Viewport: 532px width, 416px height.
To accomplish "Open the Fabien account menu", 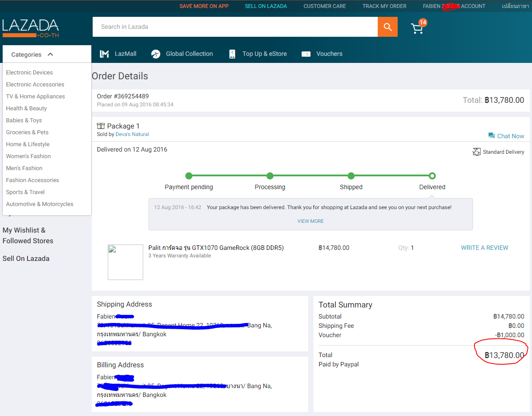I will [x=454, y=6].
